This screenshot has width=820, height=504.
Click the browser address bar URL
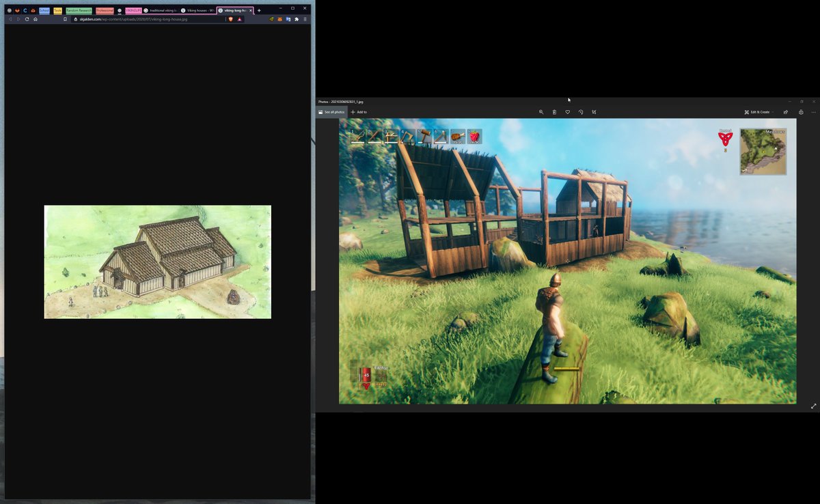click(134, 19)
